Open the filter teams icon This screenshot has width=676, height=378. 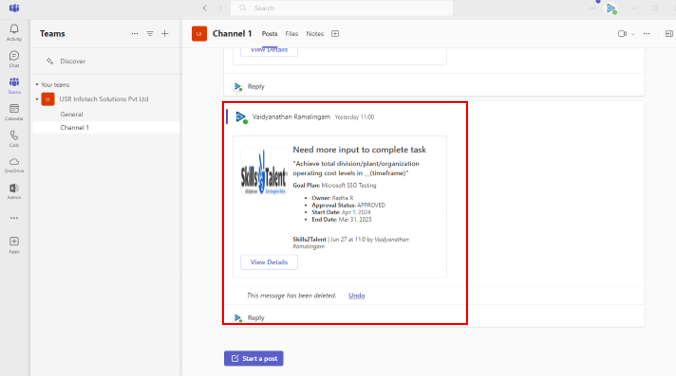[150, 34]
